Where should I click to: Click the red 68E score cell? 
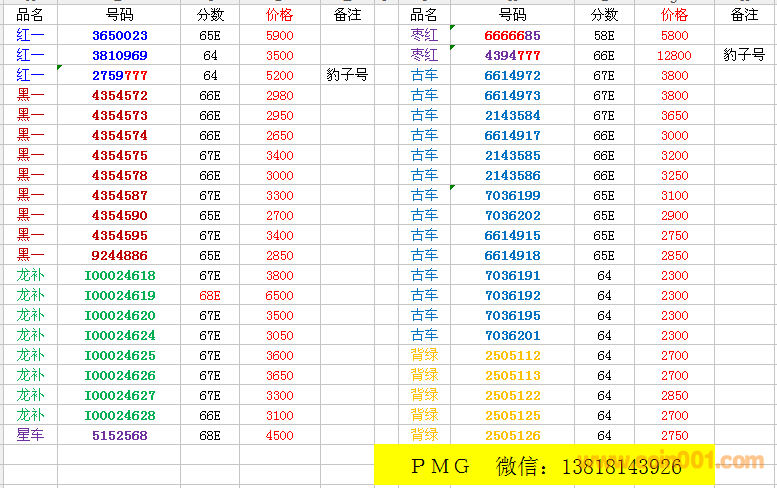210,295
